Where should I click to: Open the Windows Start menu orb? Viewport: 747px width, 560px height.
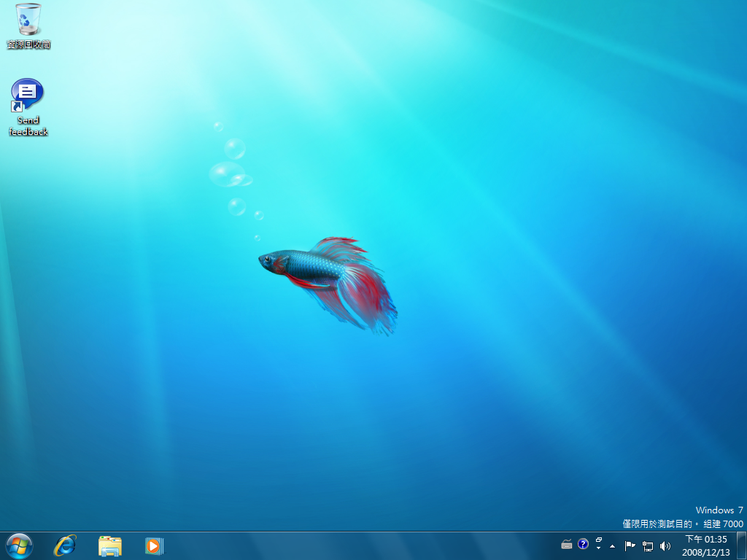point(19,545)
